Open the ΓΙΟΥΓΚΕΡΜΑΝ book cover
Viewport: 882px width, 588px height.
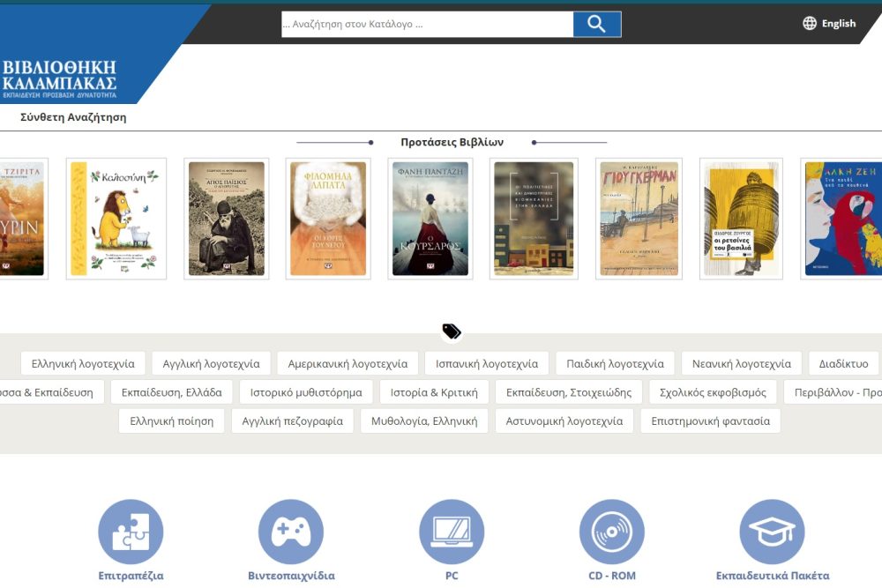(x=639, y=219)
